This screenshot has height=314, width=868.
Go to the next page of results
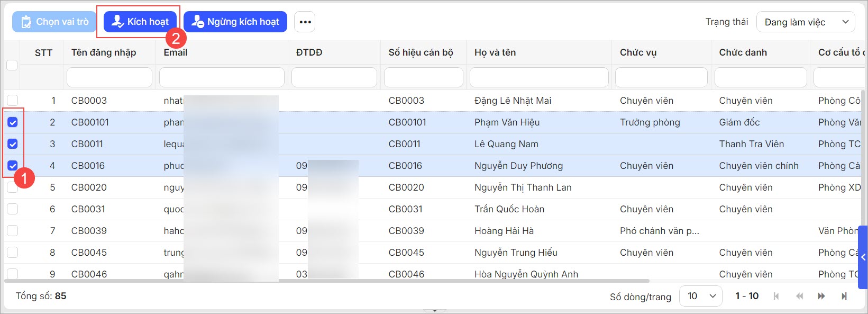tap(821, 296)
